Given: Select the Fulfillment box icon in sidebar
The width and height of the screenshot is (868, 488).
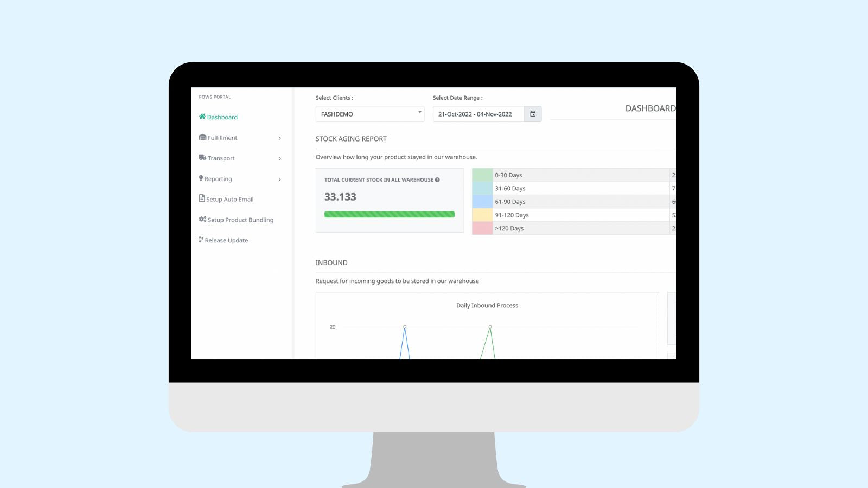Looking at the screenshot, I should (202, 137).
